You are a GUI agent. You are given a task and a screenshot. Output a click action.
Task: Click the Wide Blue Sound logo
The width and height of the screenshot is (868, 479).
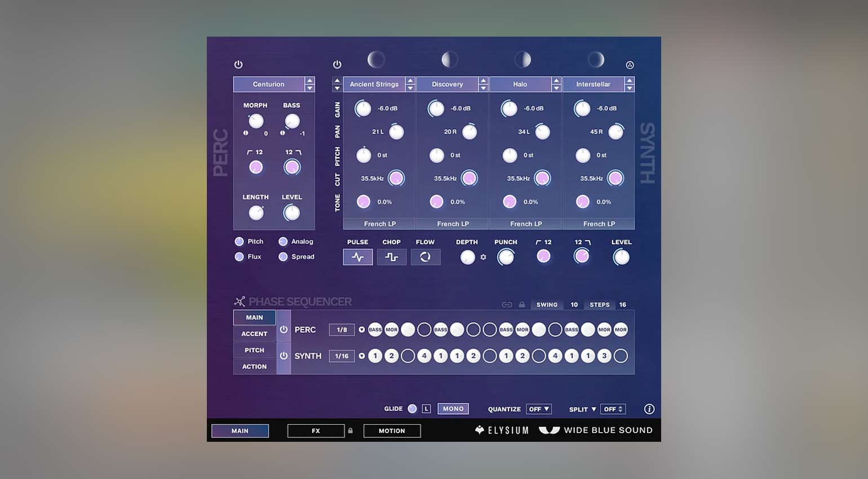click(x=595, y=430)
